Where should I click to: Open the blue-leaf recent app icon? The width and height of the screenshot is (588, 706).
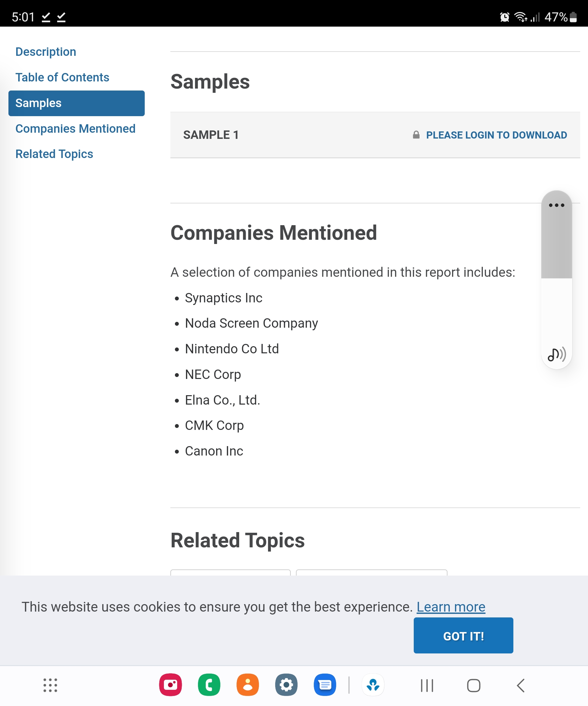(x=373, y=685)
